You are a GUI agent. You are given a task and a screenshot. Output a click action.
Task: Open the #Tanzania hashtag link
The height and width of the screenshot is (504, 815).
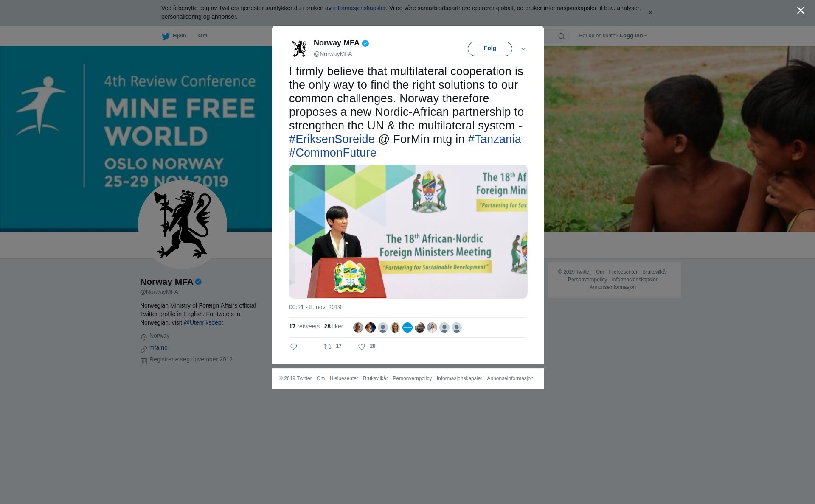pyautogui.click(x=495, y=139)
